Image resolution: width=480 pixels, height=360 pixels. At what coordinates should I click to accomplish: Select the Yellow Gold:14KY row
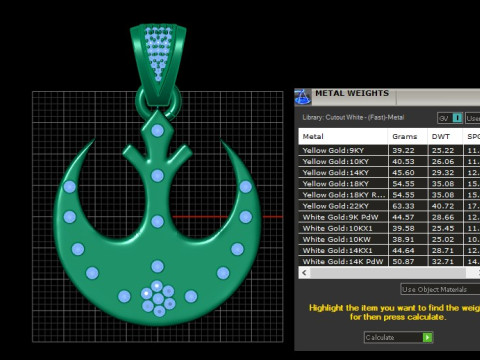click(x=389, y=173)
